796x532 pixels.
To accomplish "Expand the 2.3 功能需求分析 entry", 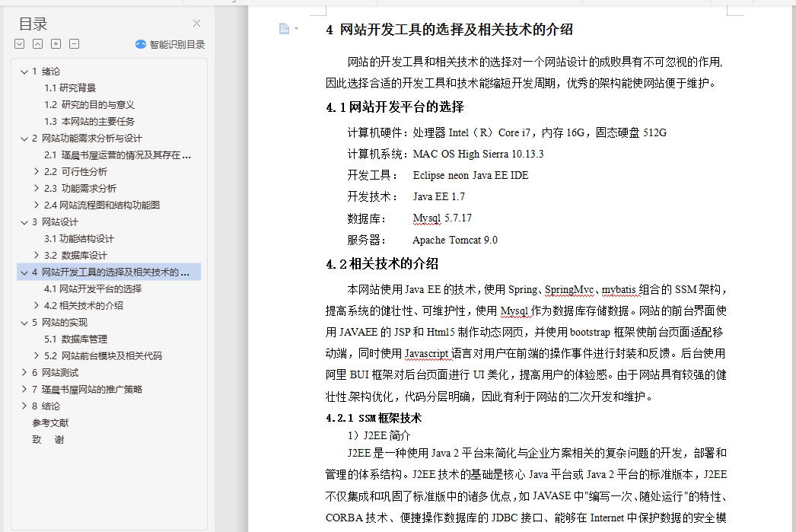I will (36, 188).
